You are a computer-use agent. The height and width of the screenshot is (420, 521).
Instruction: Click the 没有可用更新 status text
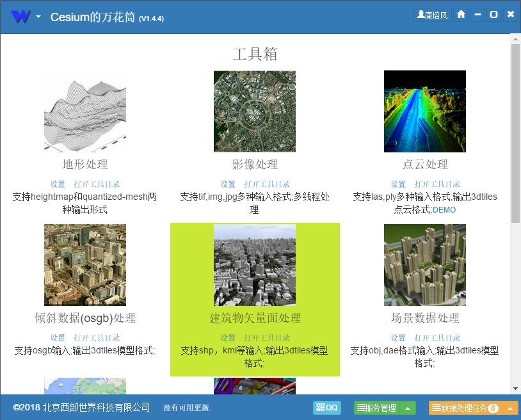pyautogui.click(x=187, y=408)
